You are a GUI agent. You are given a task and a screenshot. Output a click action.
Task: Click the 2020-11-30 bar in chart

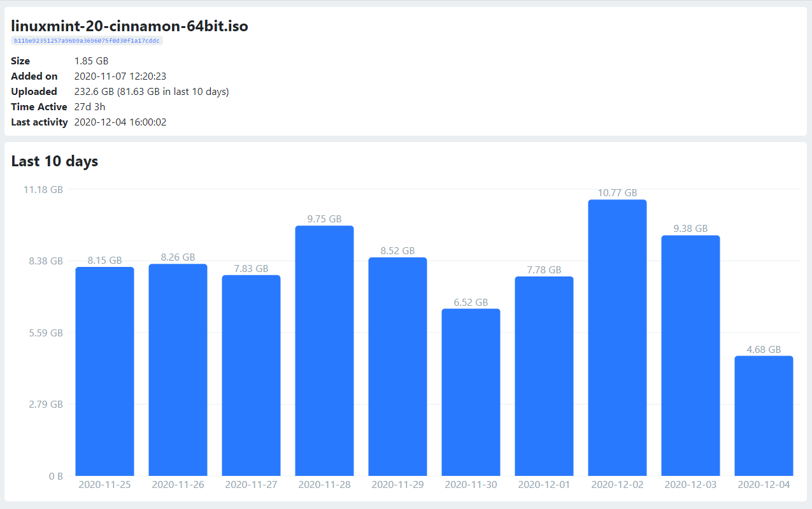[x=471, y=392]
